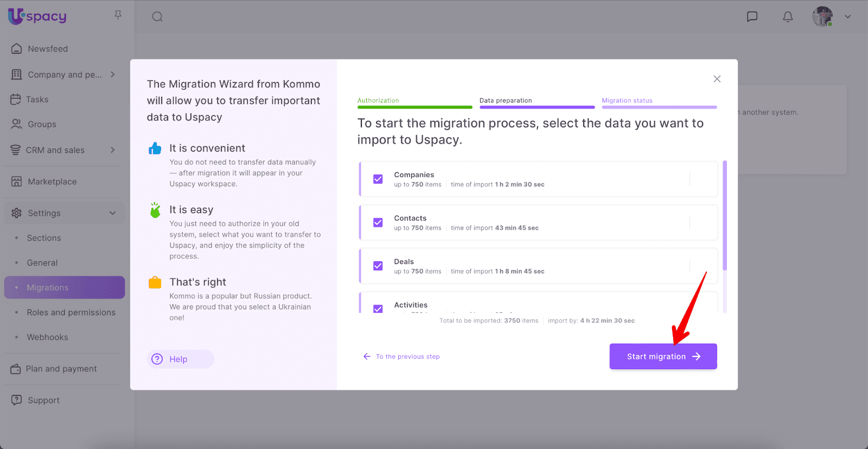Click the thumbs up convenient icon
The width and height of the screenshot is (868, 449).
pos(155,148)
